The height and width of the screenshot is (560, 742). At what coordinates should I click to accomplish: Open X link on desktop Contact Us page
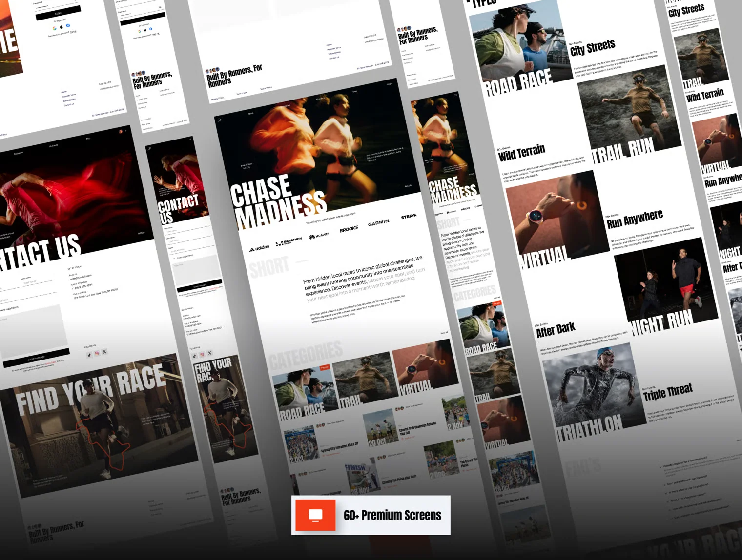[x=104, y=351]
